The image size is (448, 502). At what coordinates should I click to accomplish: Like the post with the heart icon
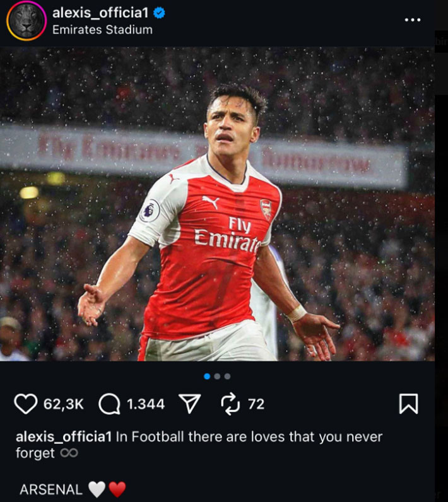tap(26, 404)
